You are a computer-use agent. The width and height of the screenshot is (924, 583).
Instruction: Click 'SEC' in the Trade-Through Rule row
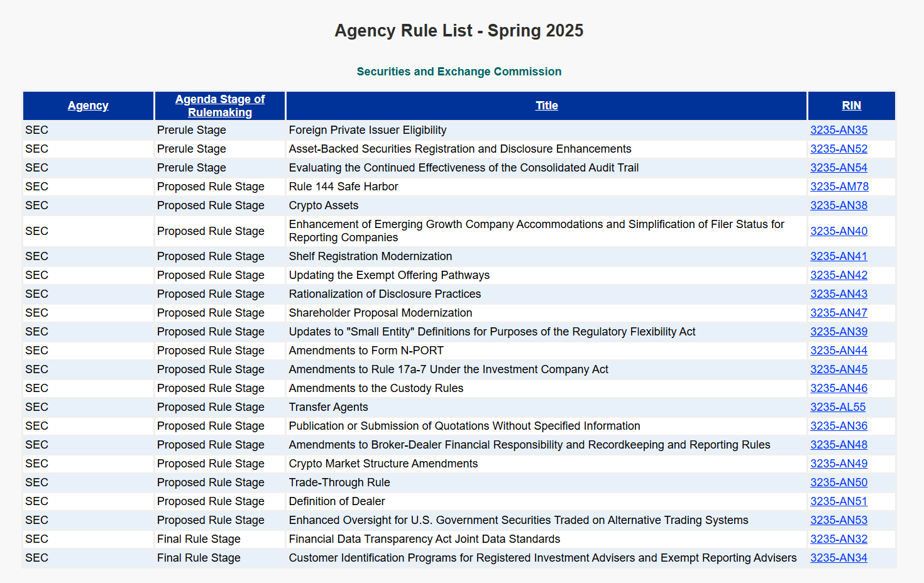click(x=36, y=482)
